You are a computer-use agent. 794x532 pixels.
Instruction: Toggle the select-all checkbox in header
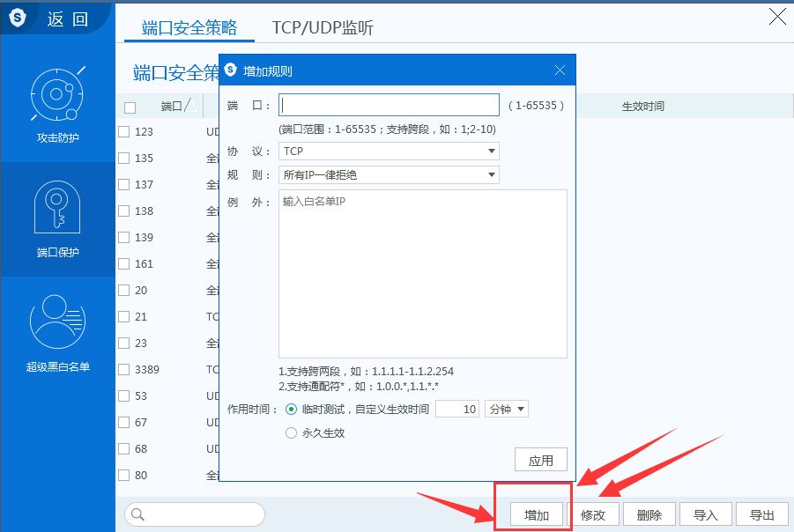[130, 107]
